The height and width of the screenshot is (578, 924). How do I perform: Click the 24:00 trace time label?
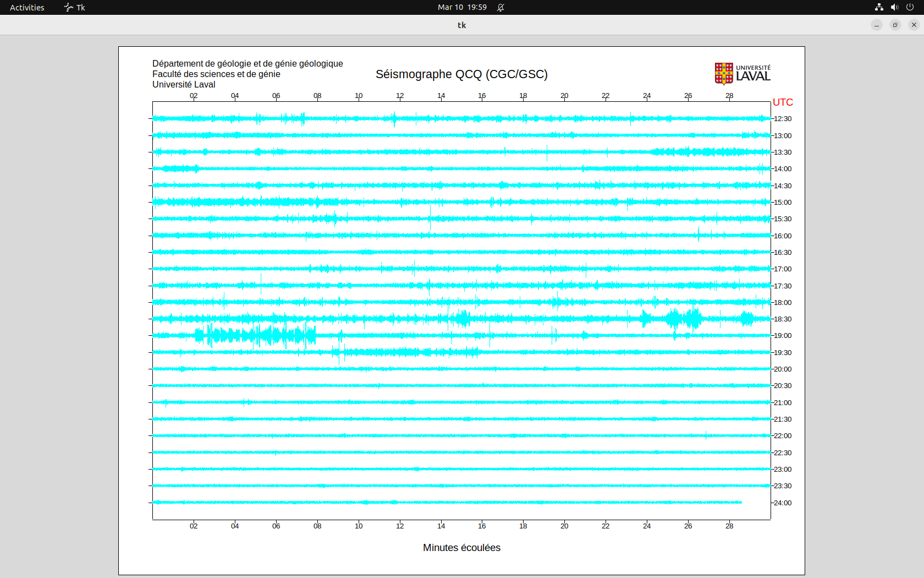783,503
